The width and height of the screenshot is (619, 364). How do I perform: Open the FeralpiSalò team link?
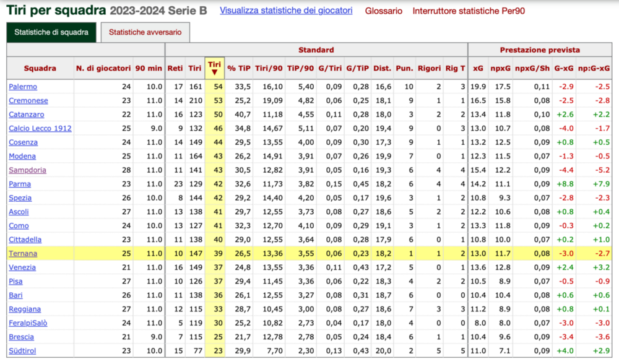coord(28,323)
